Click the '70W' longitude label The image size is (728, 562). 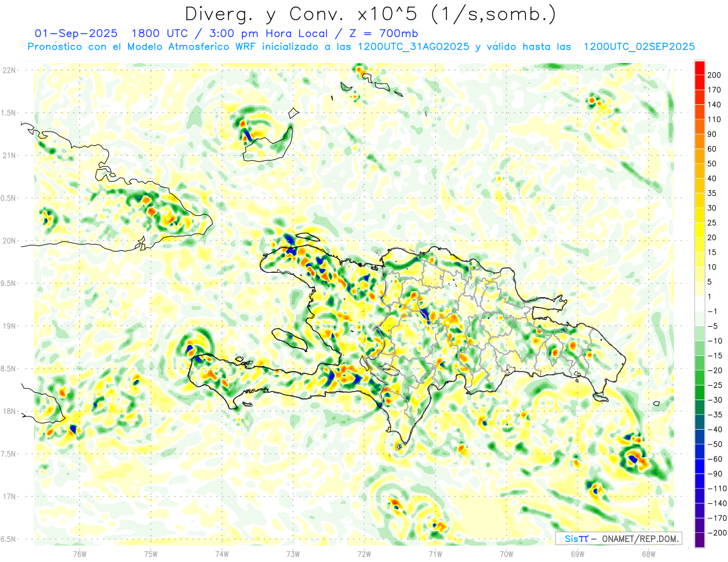[506, 554]
